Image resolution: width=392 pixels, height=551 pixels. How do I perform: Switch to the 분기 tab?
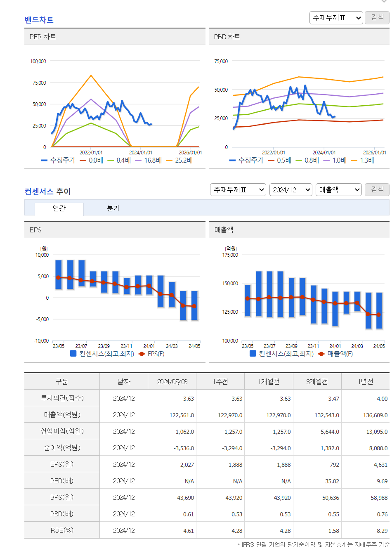[113, 208]
